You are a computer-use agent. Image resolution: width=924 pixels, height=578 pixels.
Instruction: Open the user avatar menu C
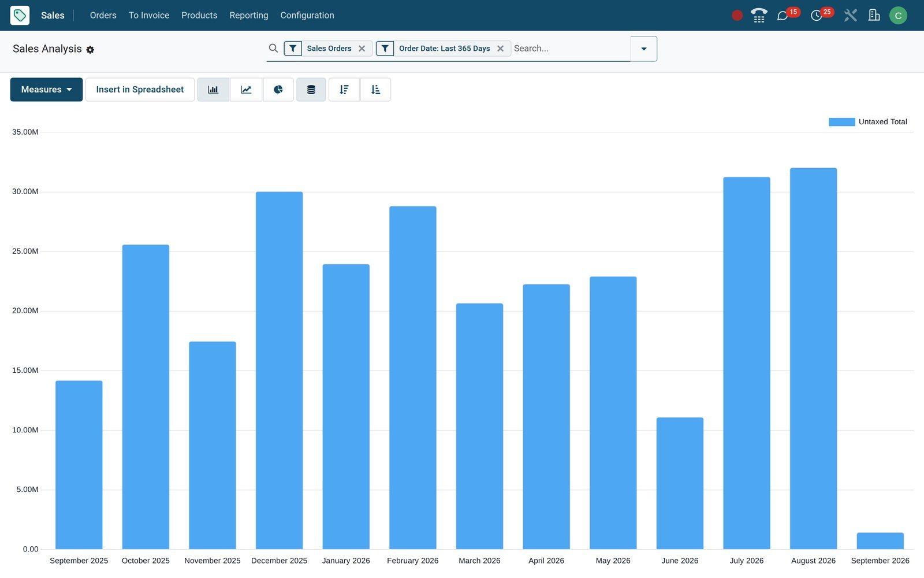pos(898,16)
